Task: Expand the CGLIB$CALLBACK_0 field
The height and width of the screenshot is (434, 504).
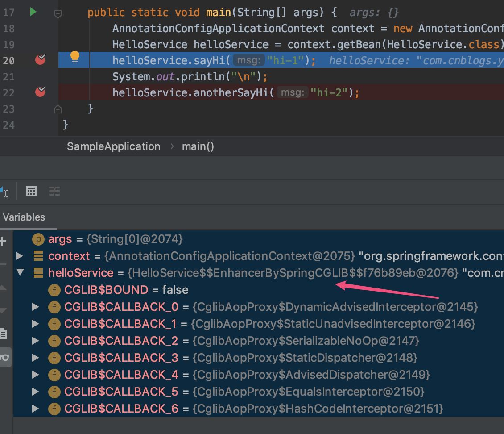Action: 36,307
